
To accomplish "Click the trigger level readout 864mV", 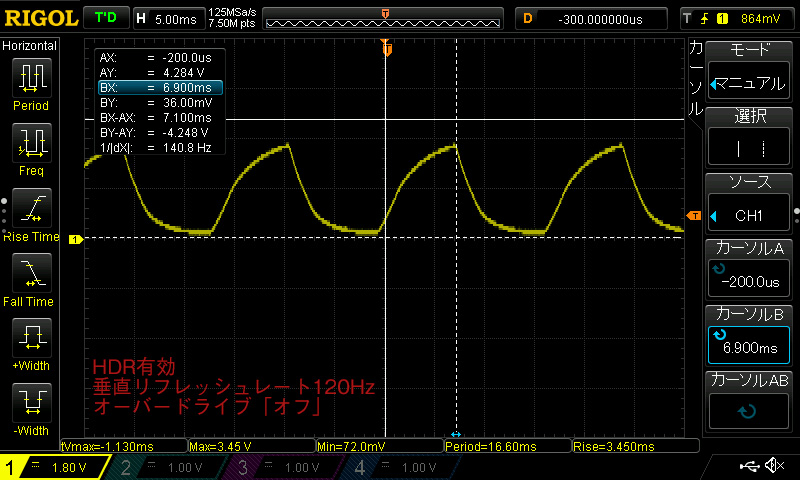I will [x=760, y=19].
